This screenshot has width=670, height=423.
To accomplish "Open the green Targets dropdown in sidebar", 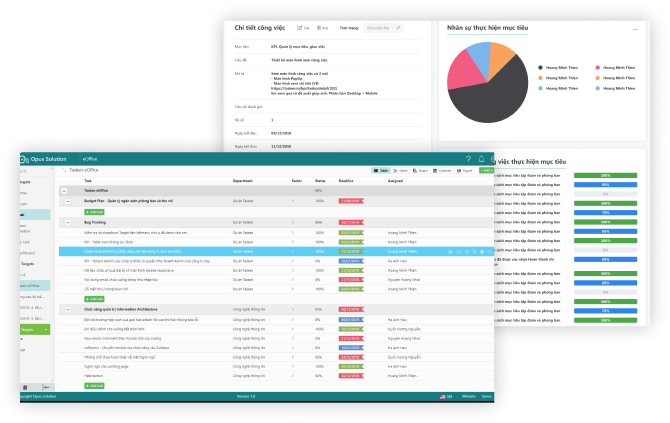I will pos(35,329).
